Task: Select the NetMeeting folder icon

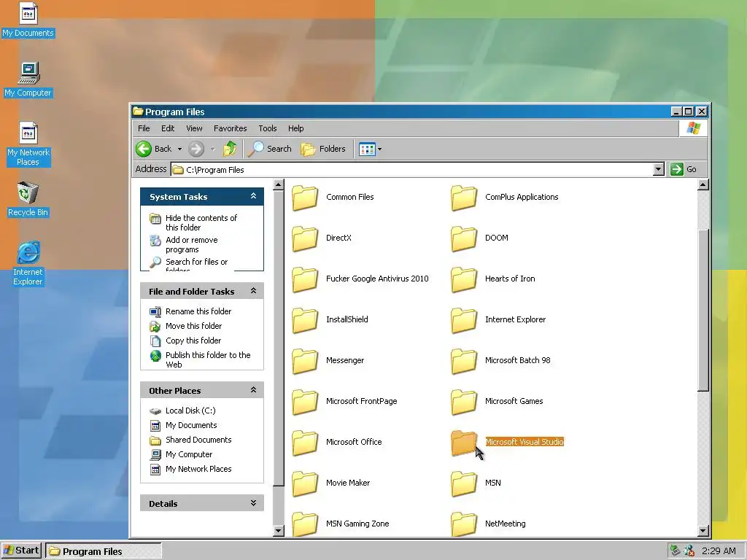Action: point(464,524)
